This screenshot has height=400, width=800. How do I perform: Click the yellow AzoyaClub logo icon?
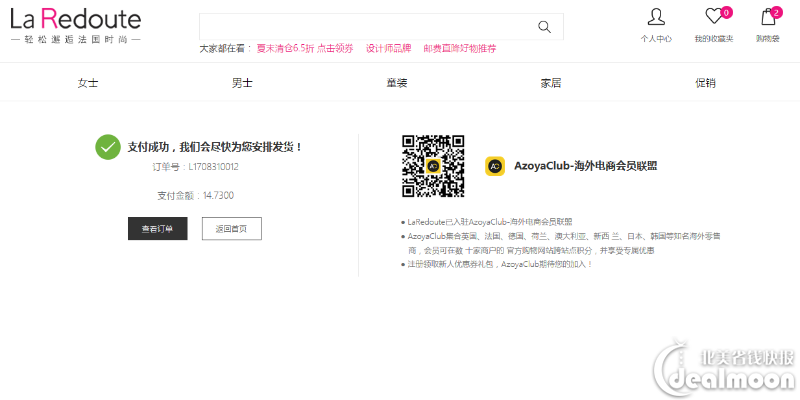(x=494, y=166)
